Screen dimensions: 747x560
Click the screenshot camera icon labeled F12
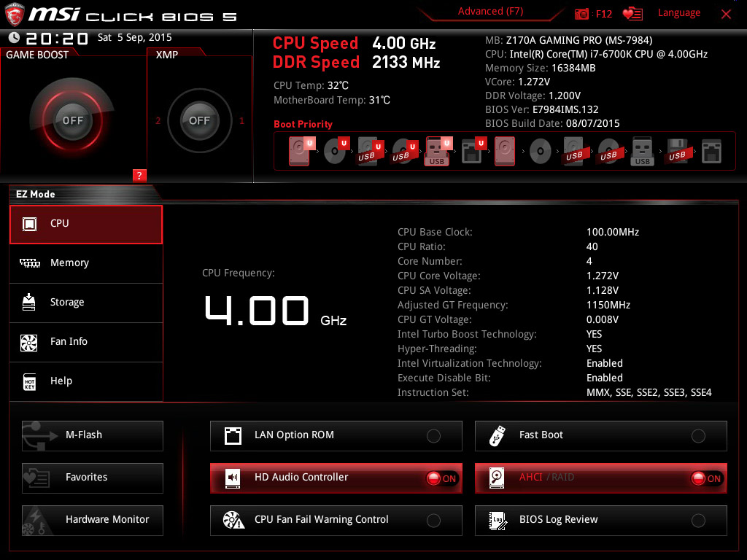pyautogui.click(x=581, y=15)
